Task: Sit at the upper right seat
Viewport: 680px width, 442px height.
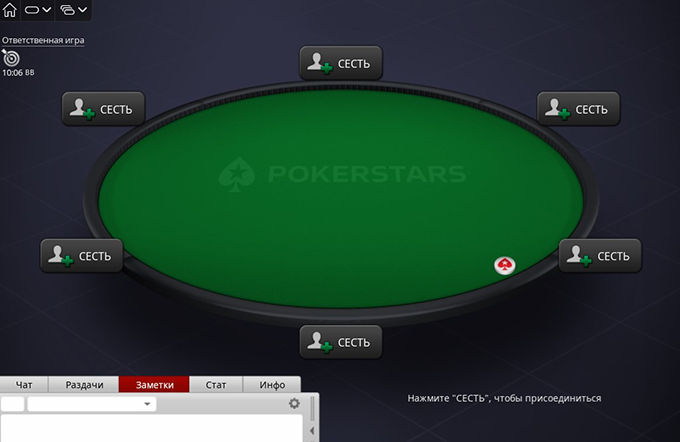Action: [579, 109]
